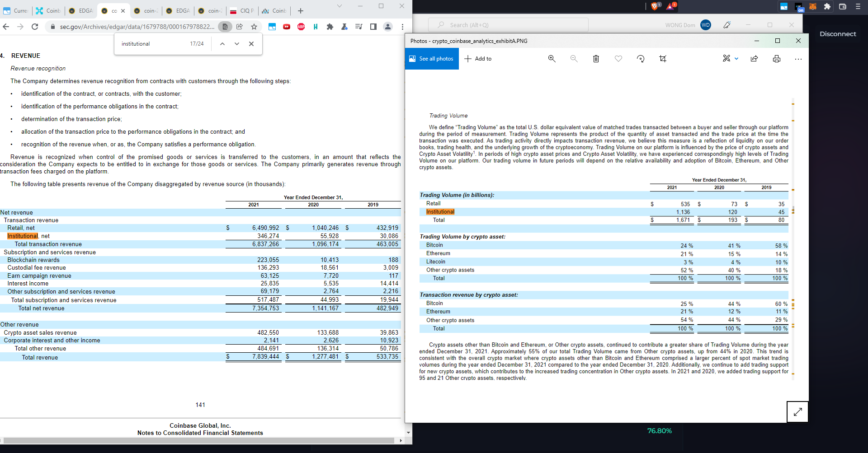868x453 pixels.
Task: Bookmark this page with the star icon
Action: point(254,27)
